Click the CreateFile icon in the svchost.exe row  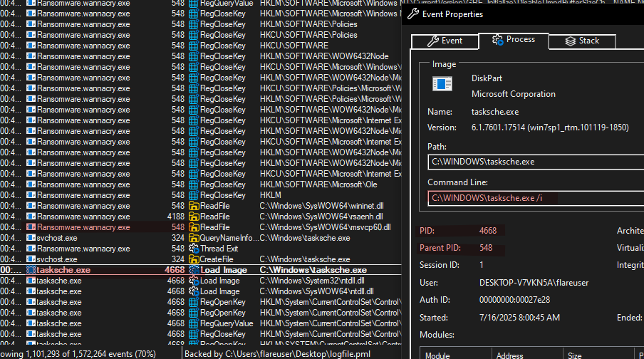193,259
